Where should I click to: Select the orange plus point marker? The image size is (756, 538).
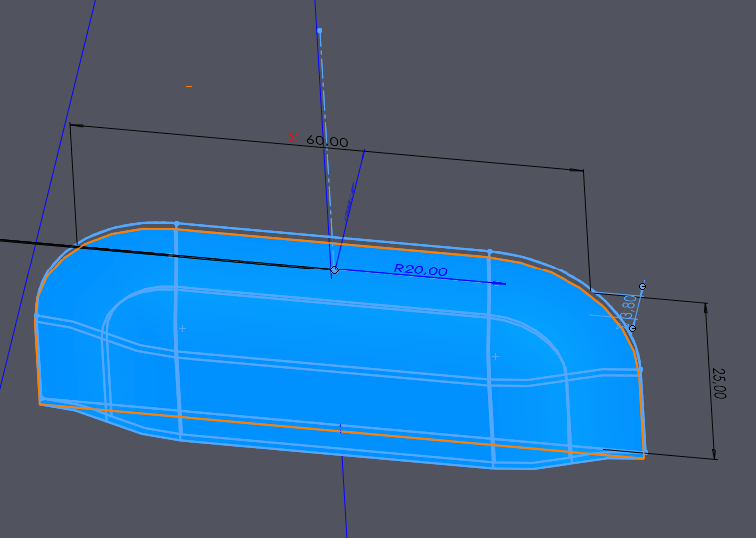(189, 87)
